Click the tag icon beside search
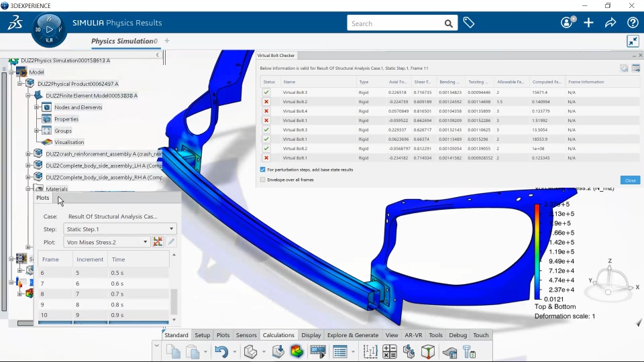 coord(469,23)
